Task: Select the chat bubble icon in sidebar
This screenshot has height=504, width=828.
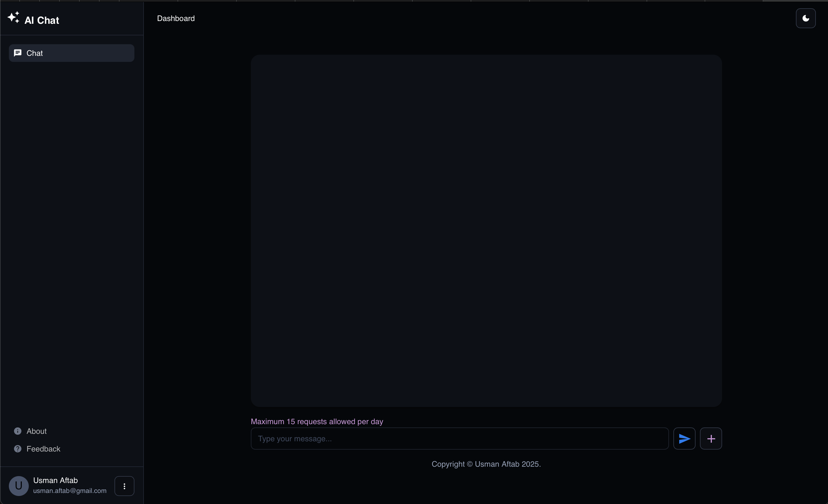Action: (17, 53)
